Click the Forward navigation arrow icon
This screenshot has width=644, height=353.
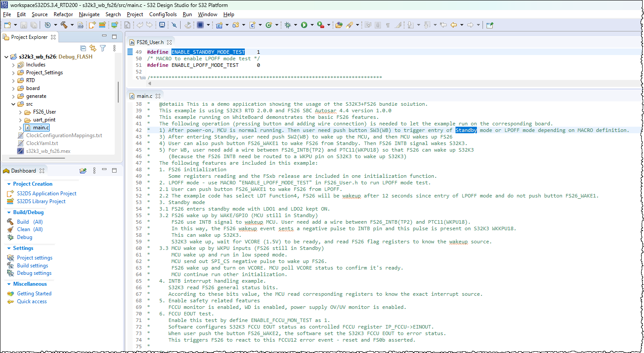point(470,25)
